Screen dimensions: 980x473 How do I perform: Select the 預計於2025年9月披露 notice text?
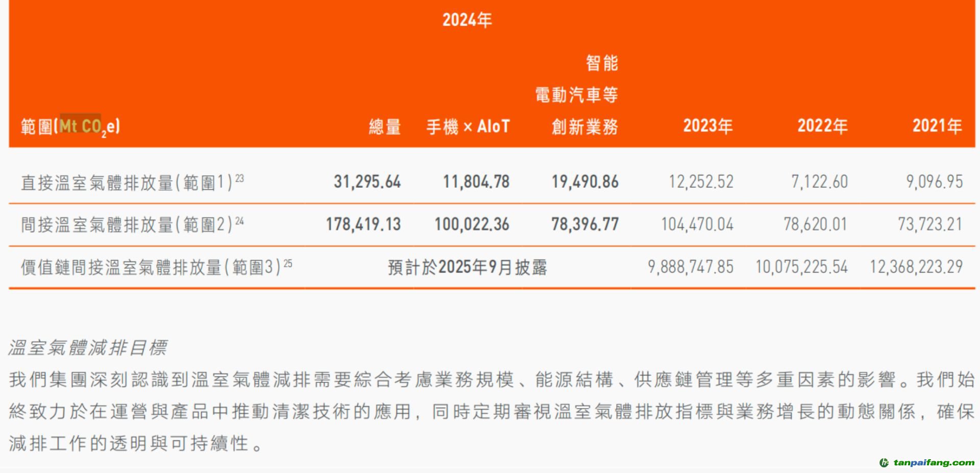pyautogui.click(x=467, y=267)
